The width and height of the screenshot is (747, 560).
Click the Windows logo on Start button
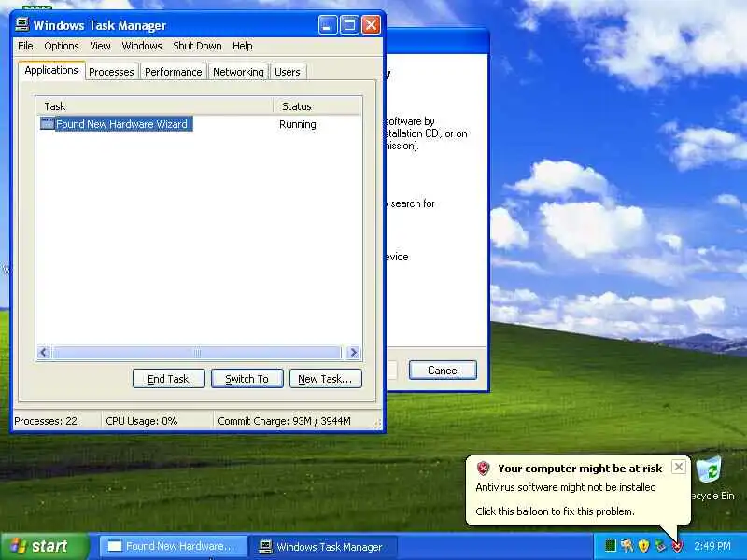point(18,546)
